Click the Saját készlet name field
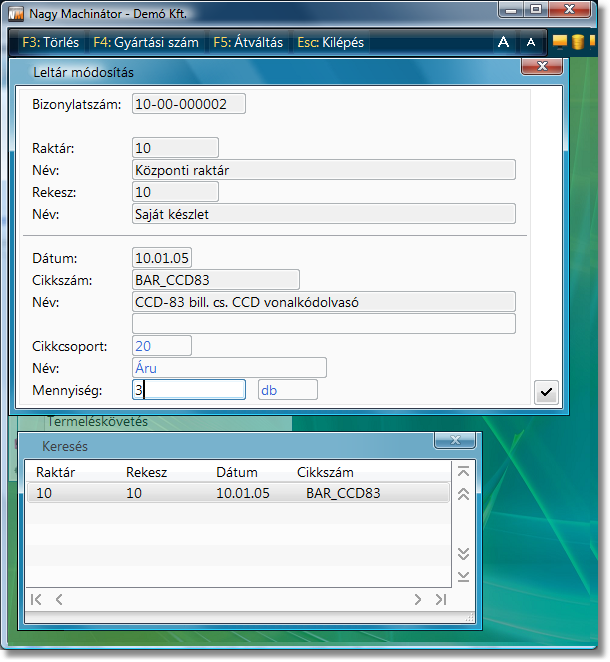610x662 pixels. [x=324, y=214]
